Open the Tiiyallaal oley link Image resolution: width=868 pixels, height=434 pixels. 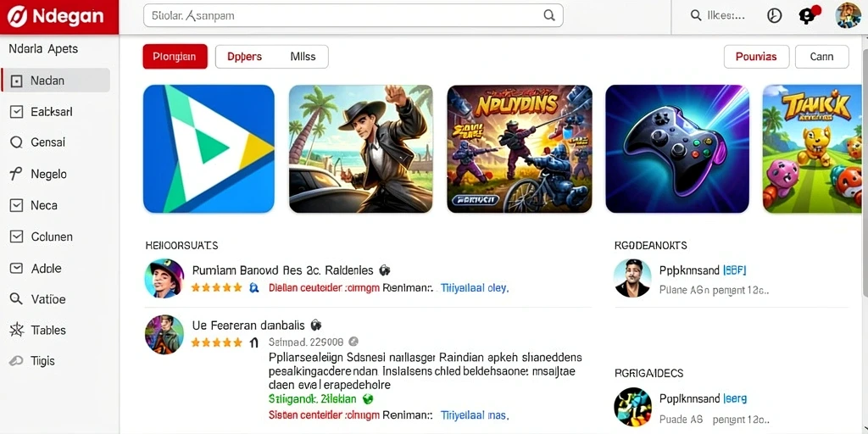pos(475,288)
